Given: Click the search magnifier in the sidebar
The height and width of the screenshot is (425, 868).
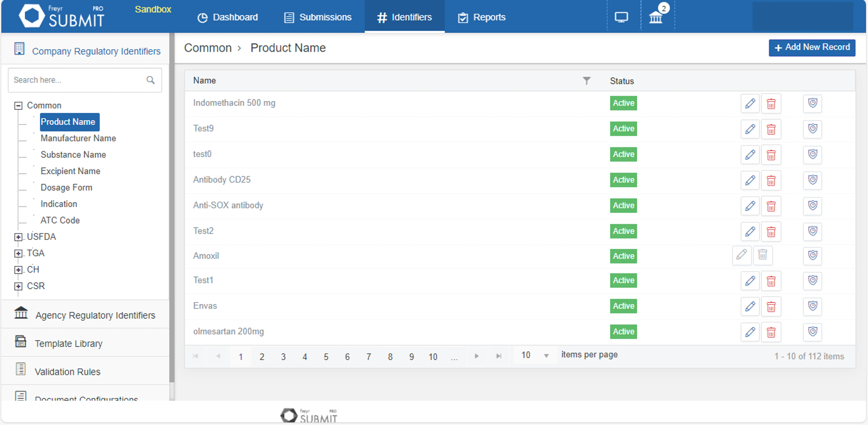Looking at the screenshot, I should click(151, 80).
